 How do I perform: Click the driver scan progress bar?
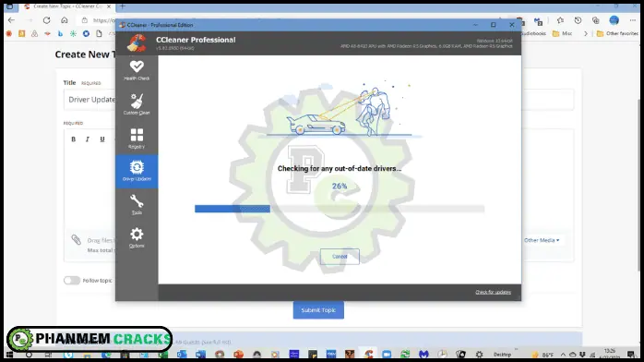340,209
